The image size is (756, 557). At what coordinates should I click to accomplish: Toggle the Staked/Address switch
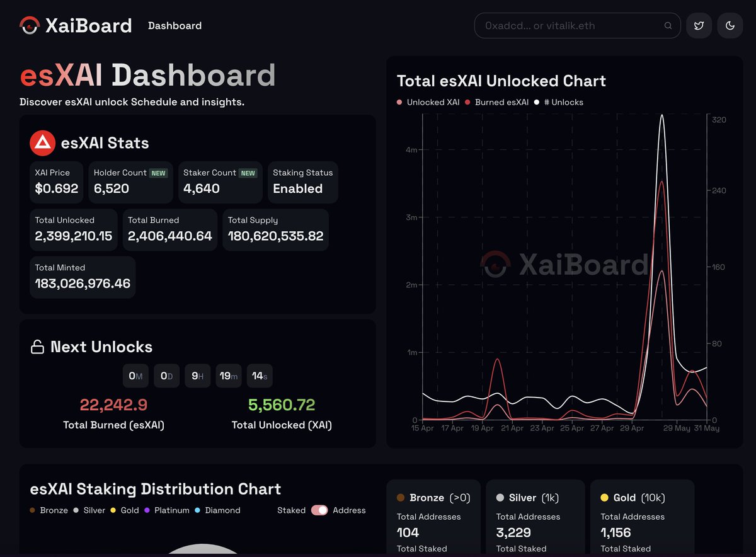(319, 510)
